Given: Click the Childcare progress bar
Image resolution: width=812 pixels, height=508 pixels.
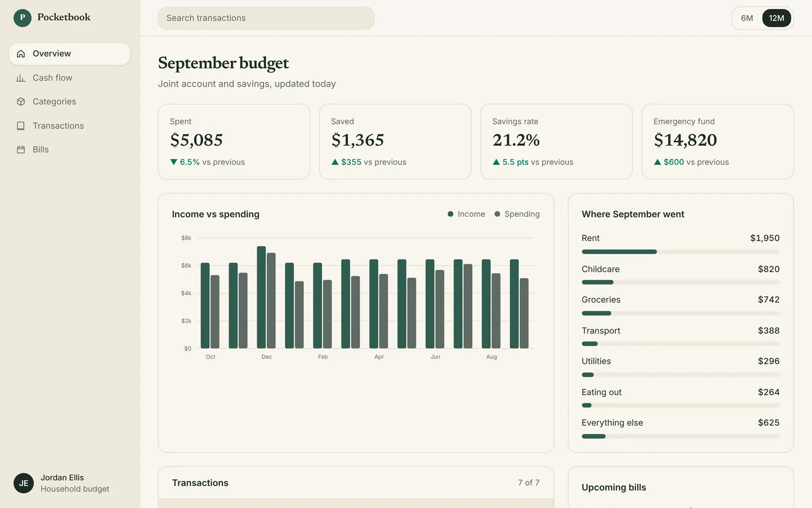Looking at the screenshot, I should 681,282.
